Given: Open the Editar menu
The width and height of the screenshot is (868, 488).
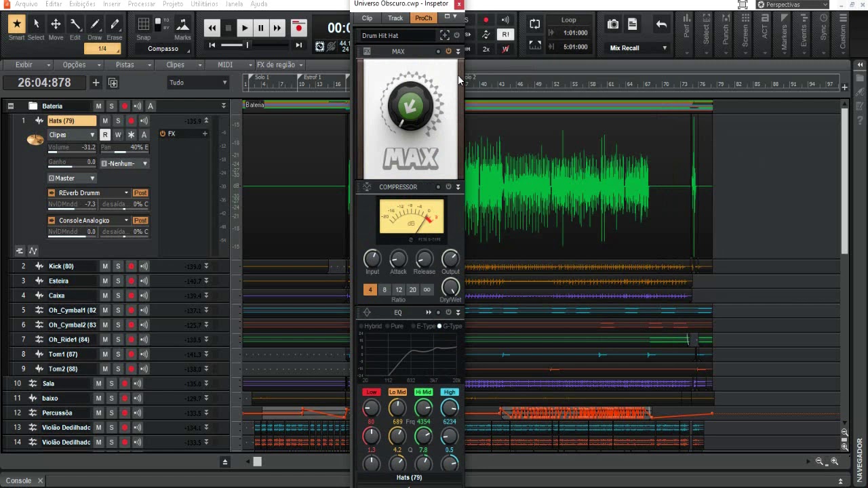Looking at the screenshot, I should [x=54, y=4].
